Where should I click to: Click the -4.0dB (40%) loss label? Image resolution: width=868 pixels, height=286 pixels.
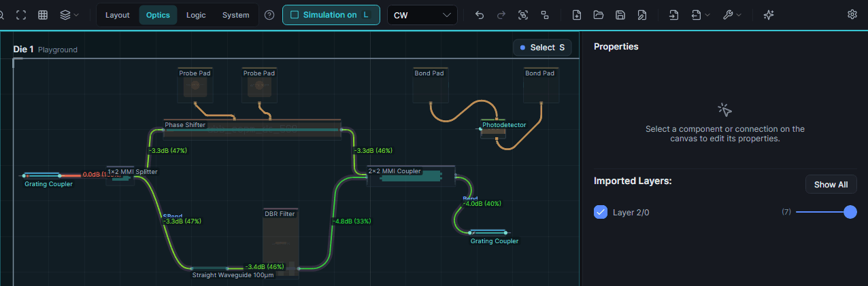coord(482,203)
